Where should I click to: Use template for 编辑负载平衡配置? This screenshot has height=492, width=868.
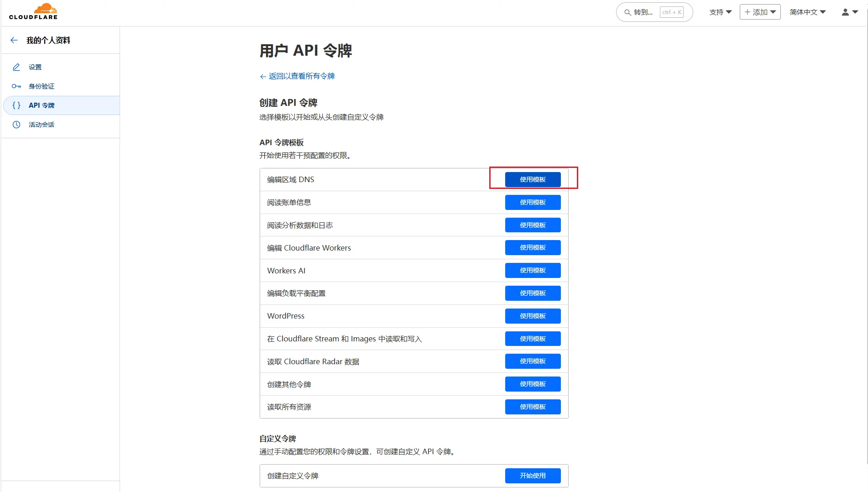533,293
